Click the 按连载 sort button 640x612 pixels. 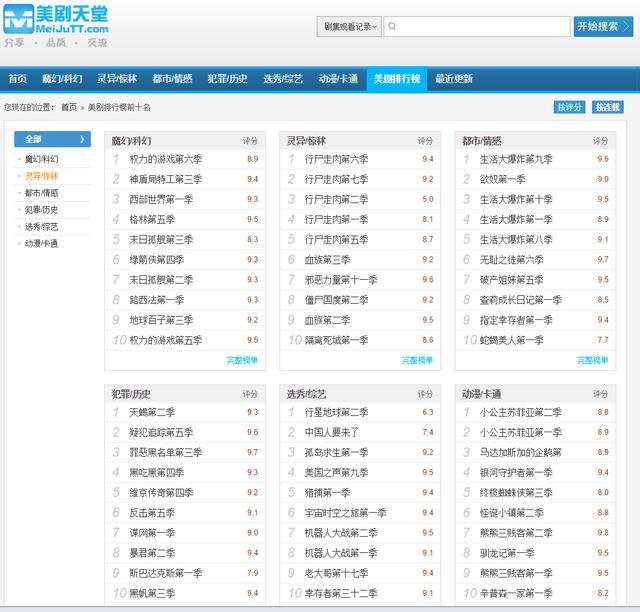point(608,107)
